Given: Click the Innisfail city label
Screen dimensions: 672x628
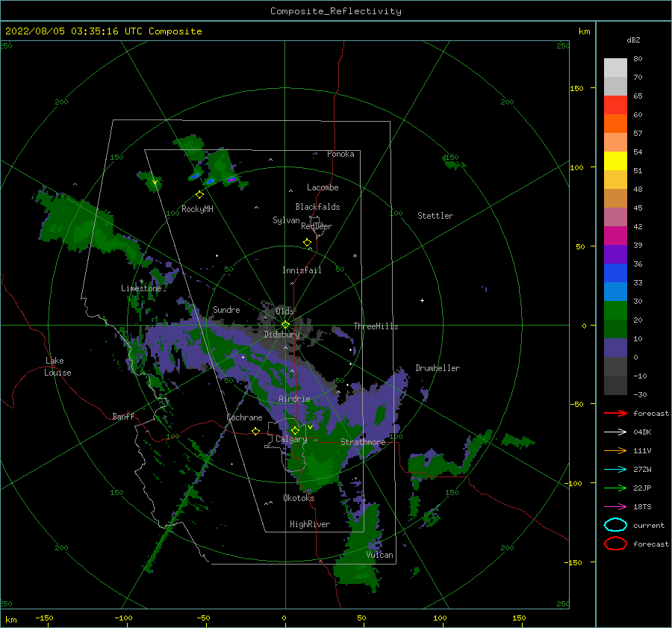Looking at the screenshot, I should (x=302, y=270).
